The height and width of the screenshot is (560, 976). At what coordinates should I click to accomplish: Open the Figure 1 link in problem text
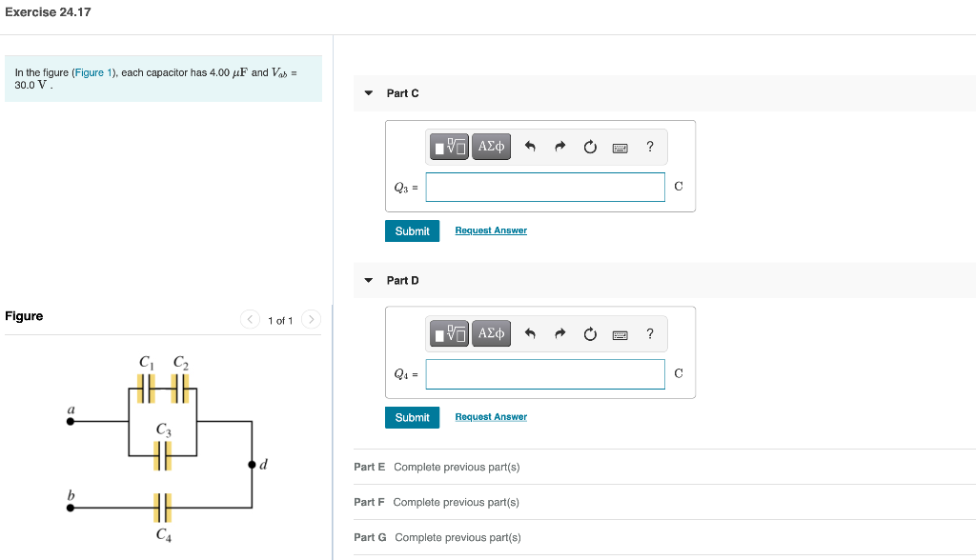(x=93, y=72)
